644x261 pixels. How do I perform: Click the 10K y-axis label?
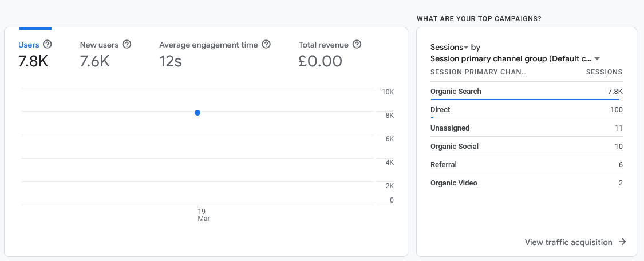coord(388,92)
